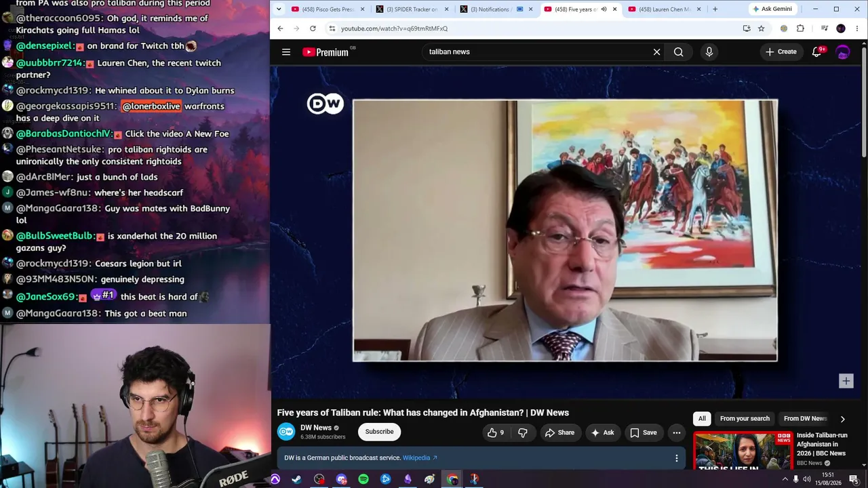Viewport: 868px width, 488px height.
Task: Click the #1 badge next to JaneSox69
Action: point(104,296)
